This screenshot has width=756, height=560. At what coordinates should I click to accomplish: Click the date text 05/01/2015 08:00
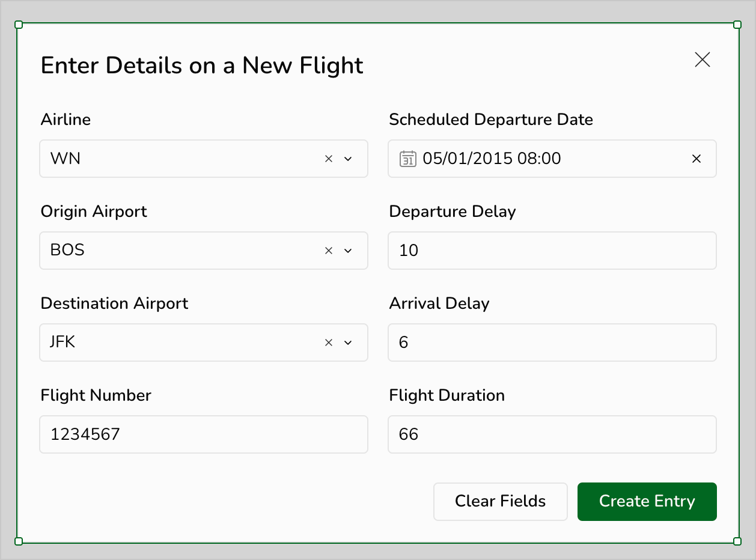[x=492, y=159]
